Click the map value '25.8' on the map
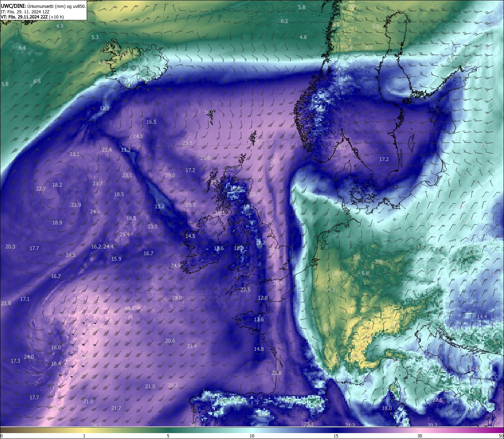The image size is (504, 439). (205, 158)
